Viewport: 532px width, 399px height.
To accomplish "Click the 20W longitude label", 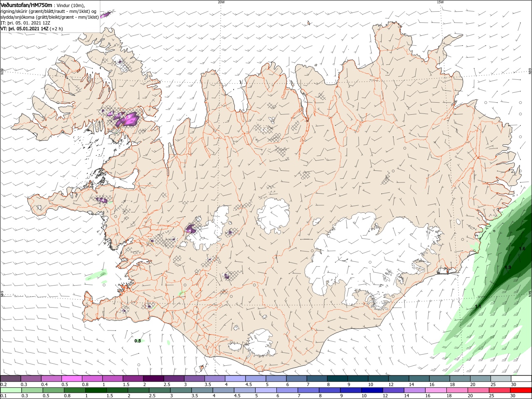I will [221, 2].
